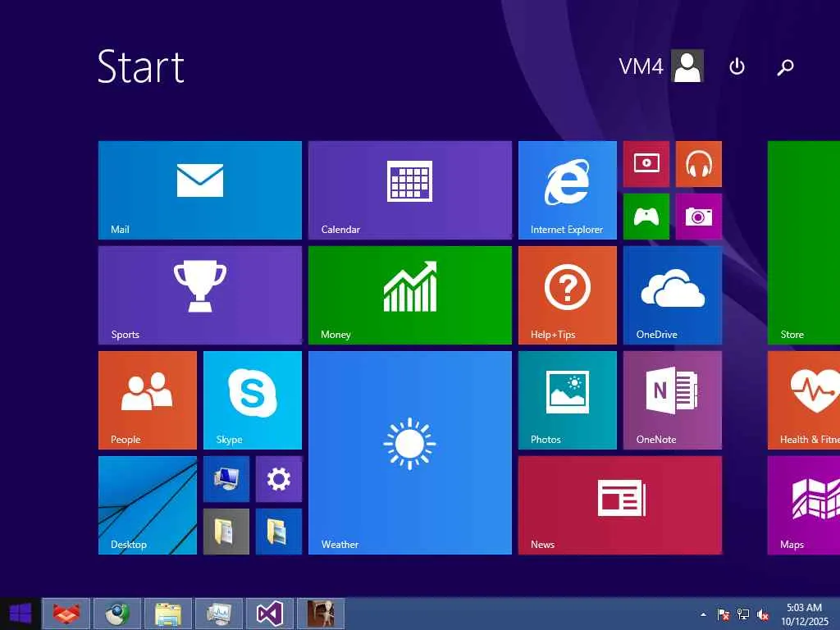Image resolution: width=840 pixels, height=630 pixels.
Task: Open the blue Pictures folder tile
Action: pos(279,532)
